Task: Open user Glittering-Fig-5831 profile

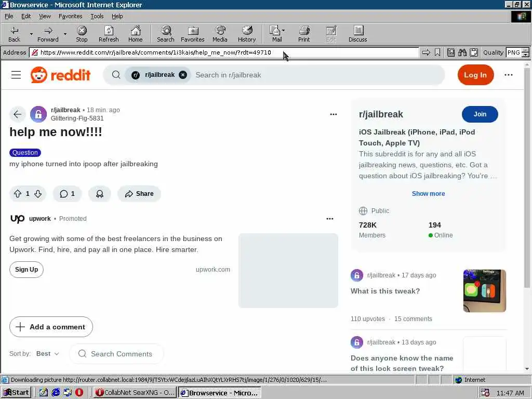Action: [x=77, y=118]
